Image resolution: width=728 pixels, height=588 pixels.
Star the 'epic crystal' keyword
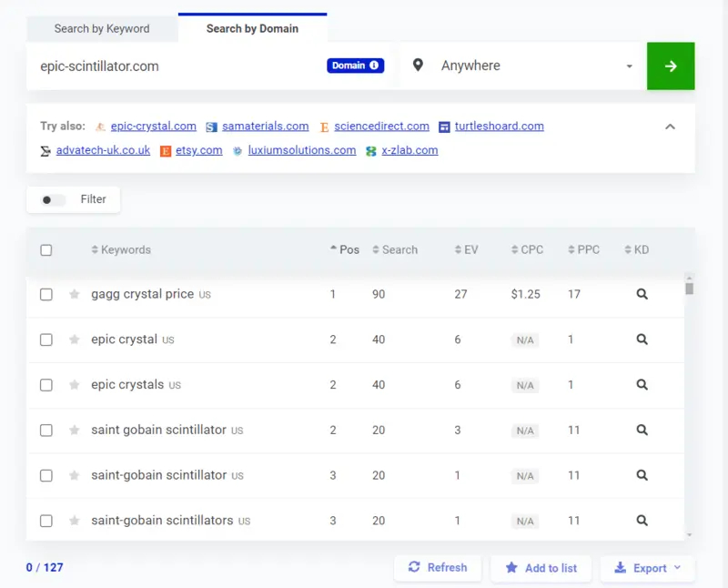[x=75, y=340]
